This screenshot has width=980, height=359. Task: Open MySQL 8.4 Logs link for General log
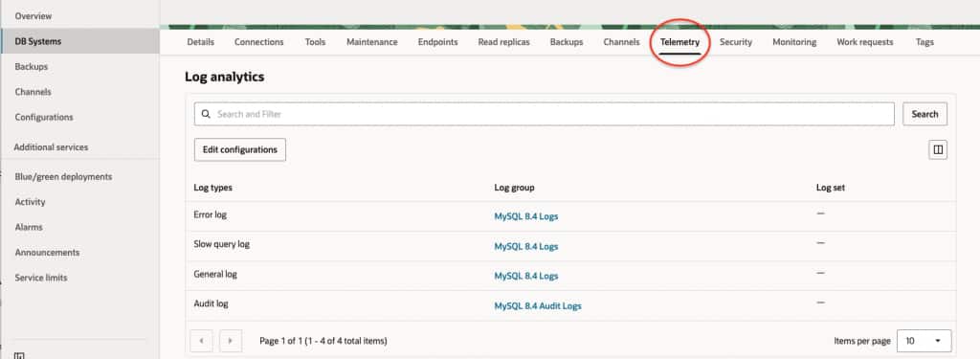click(525, 276)
